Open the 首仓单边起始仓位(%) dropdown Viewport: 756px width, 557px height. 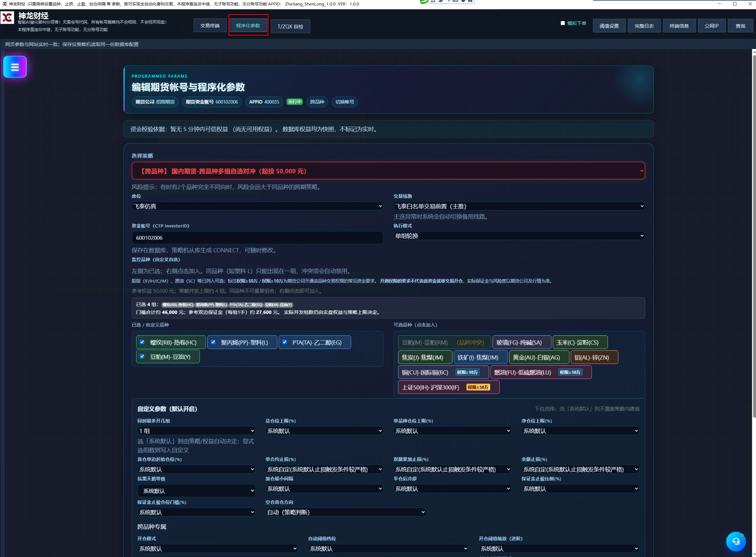pyautogui.click(x=196, y=469)
